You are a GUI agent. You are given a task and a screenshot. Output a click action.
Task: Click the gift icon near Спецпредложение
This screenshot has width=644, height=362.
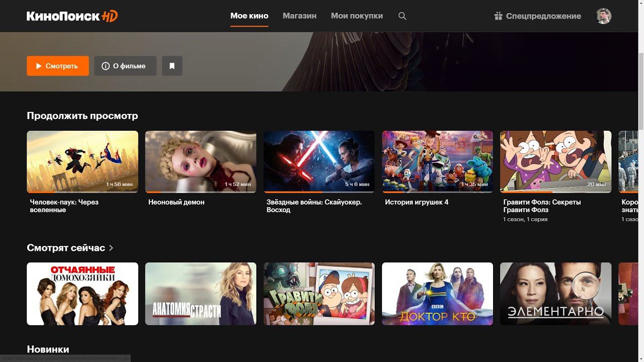[498, 16]
